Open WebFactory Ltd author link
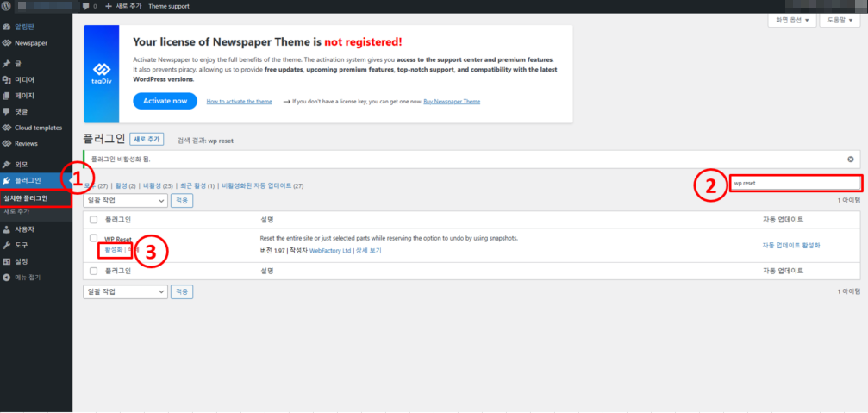868x413 pixels. (330, 251)
